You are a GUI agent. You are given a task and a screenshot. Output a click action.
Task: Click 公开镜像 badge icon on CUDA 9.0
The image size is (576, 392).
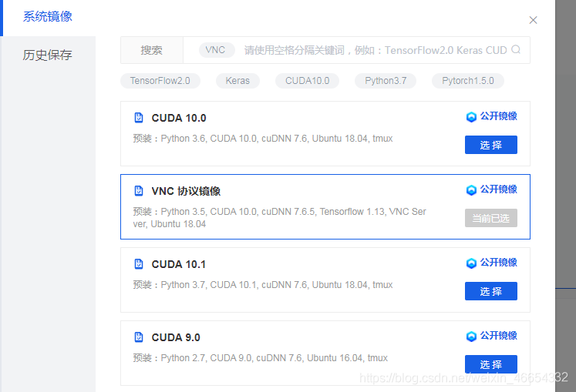click(471, 336)
